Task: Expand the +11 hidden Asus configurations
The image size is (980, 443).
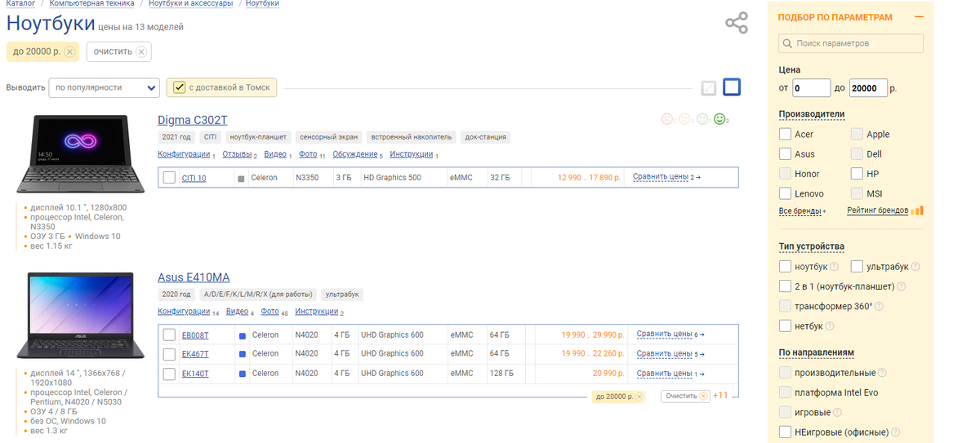Action: coord(720,396)
